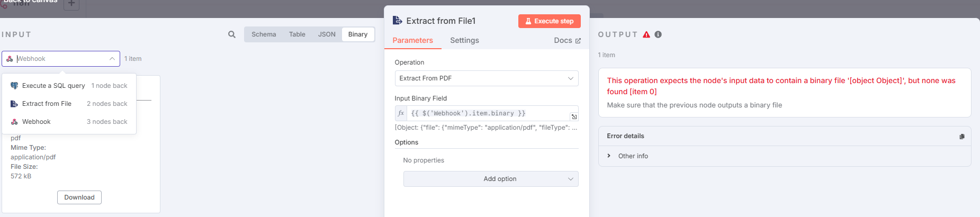Click the Execute step button
Screen dimensions: 980x217
[x=550, y=21]
